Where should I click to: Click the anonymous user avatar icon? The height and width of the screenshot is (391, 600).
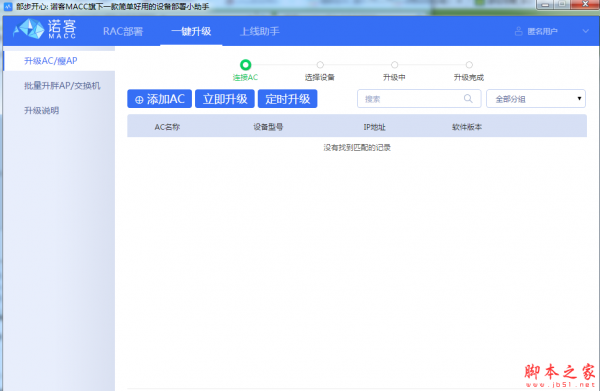point(518,31)
